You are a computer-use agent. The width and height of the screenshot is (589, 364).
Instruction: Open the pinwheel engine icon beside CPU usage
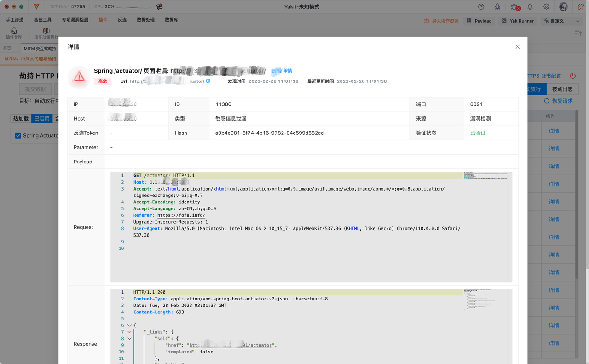point(159,7)
